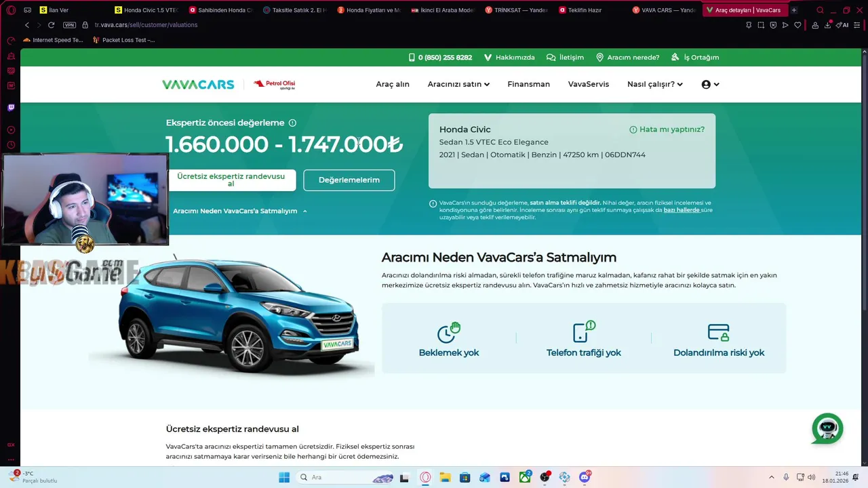The image size is (868, 488).
Task: Switch to VAVA CARS Yandex tab
Action: point(664,10)
